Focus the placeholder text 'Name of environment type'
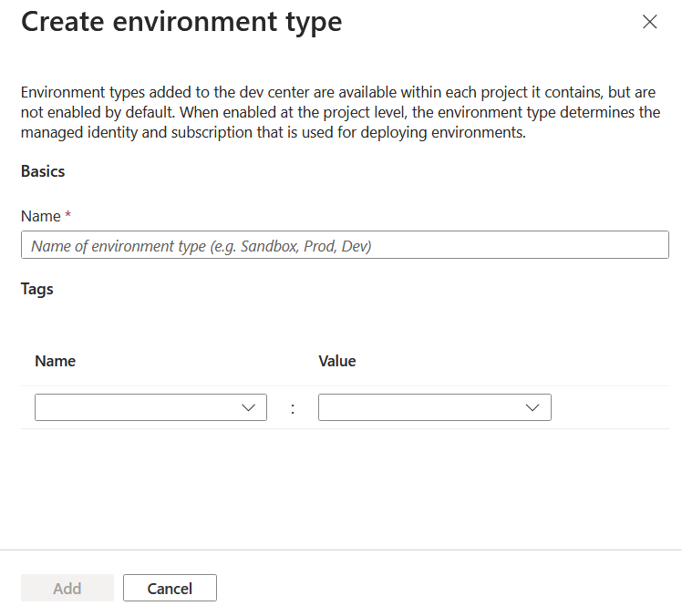Viewport: 682px width, 616px height. click(x=201, y=246)
